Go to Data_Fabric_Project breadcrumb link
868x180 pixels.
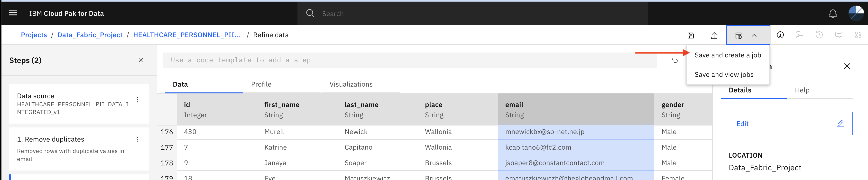click(90, 35)
